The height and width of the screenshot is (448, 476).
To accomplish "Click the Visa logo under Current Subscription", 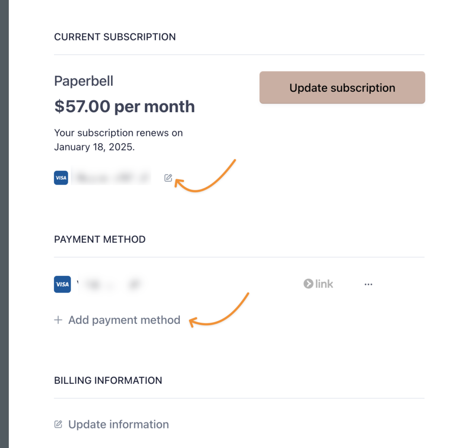I will point(61,178).
